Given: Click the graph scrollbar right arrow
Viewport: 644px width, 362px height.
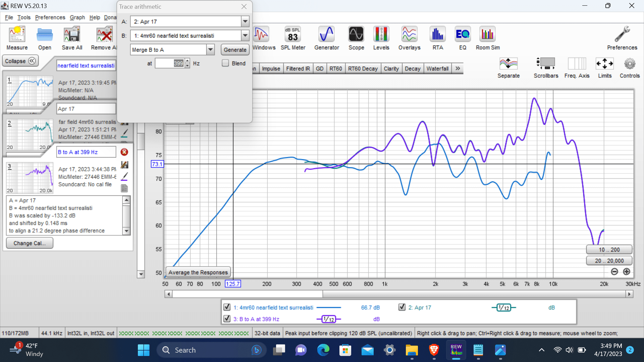Looking at the screenshot, I should (629, 294).
